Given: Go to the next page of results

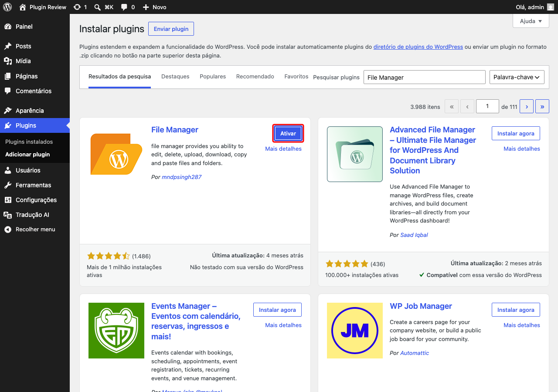Looking at the screenshot, I should pyautogui.click(x=527, y=106).
